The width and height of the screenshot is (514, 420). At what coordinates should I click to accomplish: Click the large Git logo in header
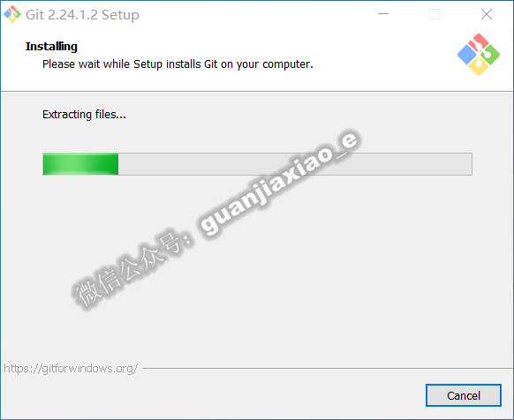pos(479,55)
